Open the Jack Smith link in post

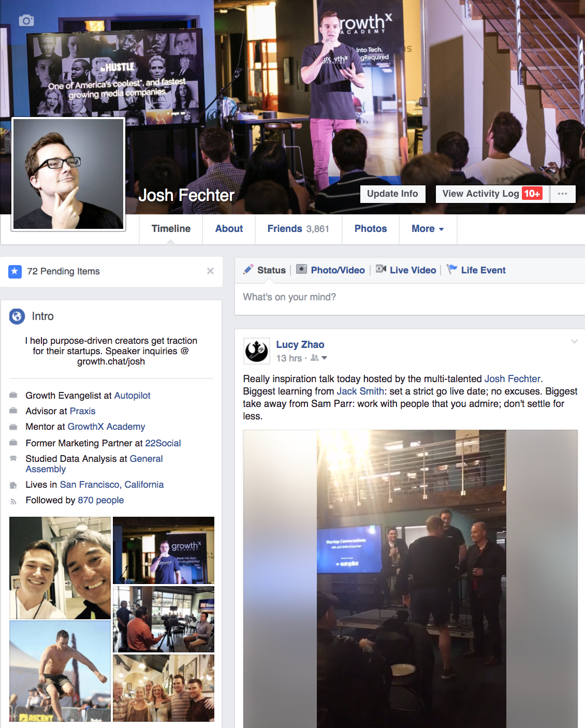[x=360, y=391]
